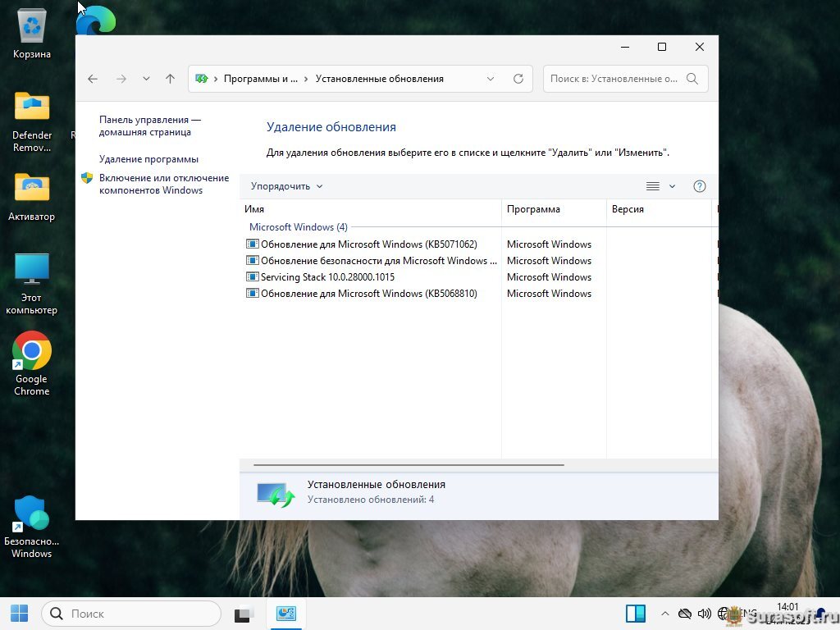840x630 pixels.
Task: Select Servicing Stack 10.0.28000.1015 entry
Action: tap(327, 277)
